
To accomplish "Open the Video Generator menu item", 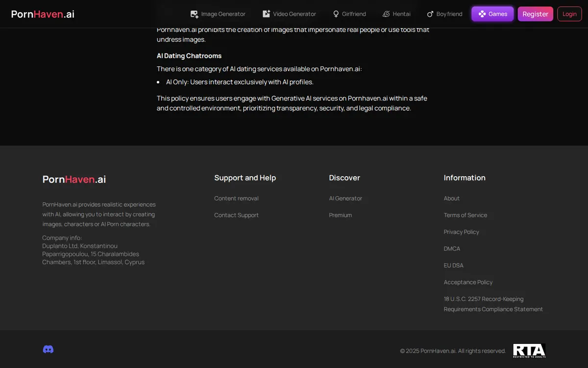I will [290, 14].
